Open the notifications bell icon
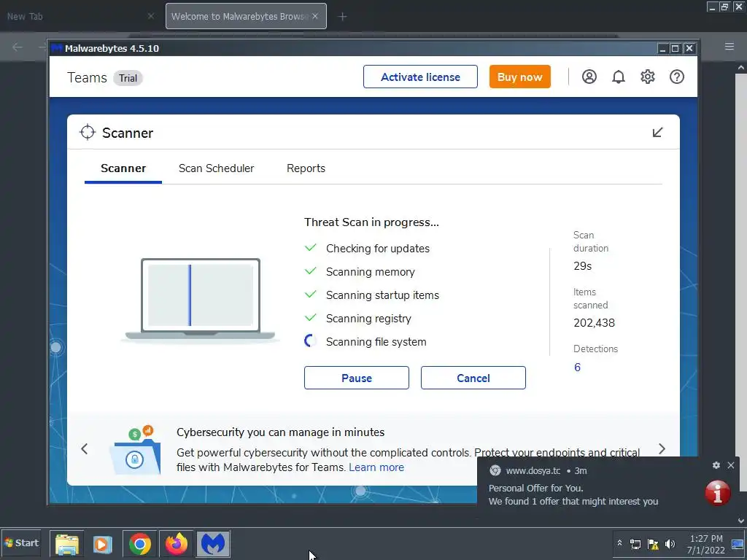Screen dimensions: 747x560 (619, 77)
